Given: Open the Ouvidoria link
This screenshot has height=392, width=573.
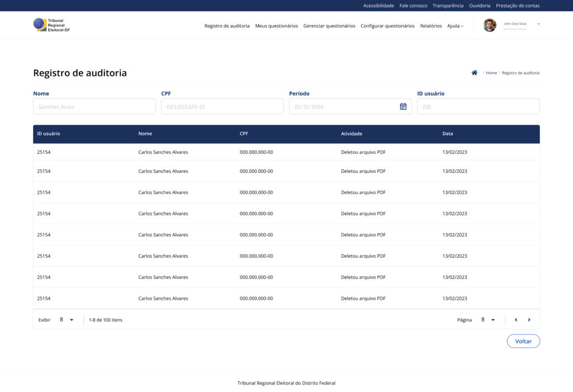Looking at the screenshot, I should click(480, 6).
